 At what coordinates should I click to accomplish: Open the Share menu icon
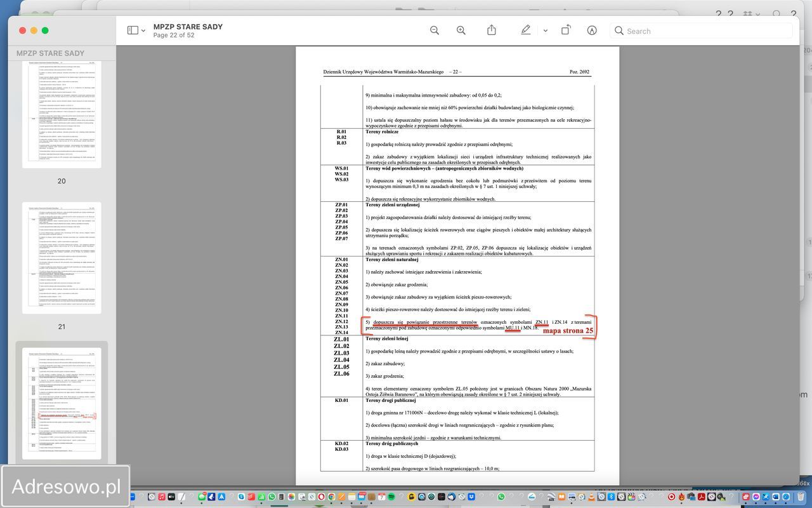coord(492,30)
